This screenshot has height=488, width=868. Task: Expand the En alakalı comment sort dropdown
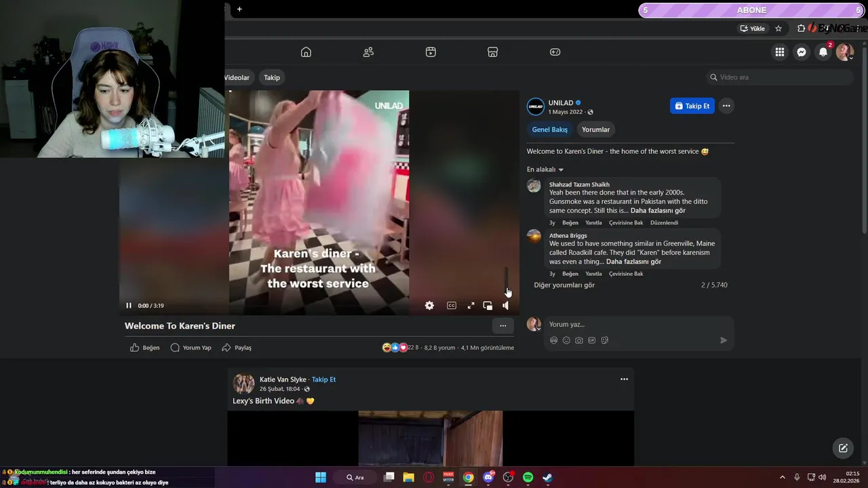[x=545, y=169]
